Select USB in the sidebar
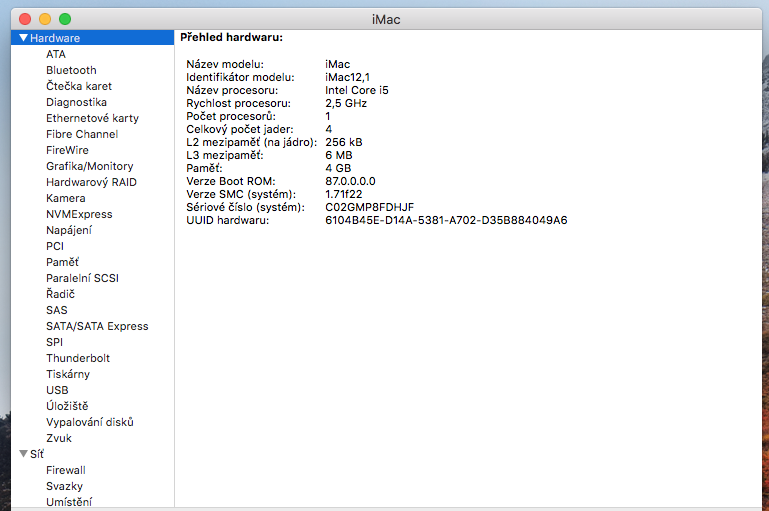This screenshot has height=511, width=769. pos(57,390)
